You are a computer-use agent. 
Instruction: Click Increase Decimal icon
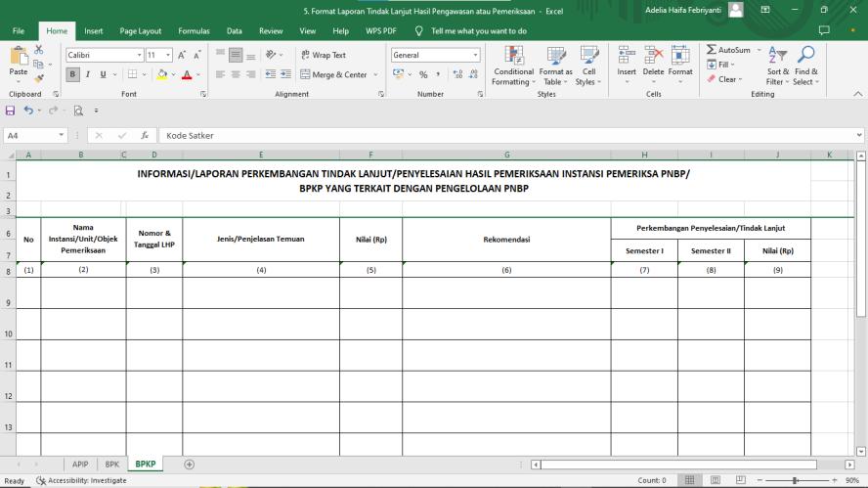[x=457, y=74]
